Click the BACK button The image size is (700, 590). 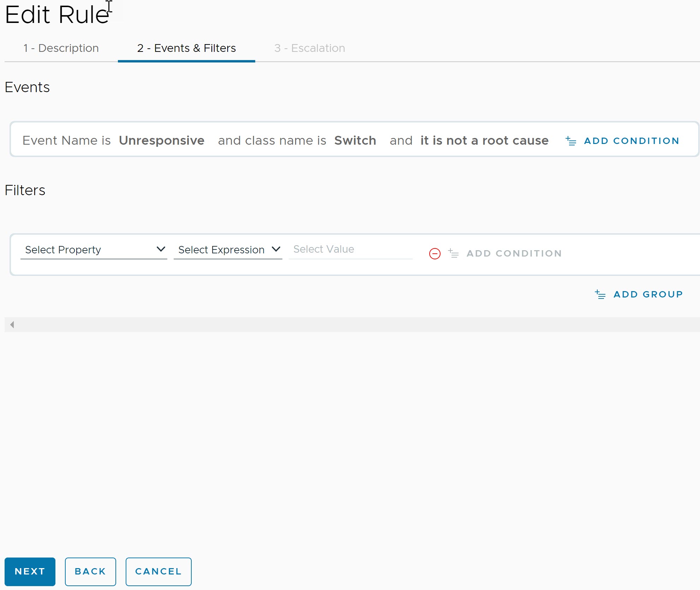[91, 571]
